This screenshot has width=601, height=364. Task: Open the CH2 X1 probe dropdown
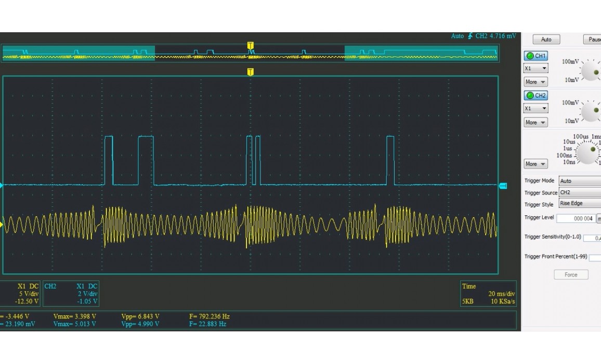535,108
